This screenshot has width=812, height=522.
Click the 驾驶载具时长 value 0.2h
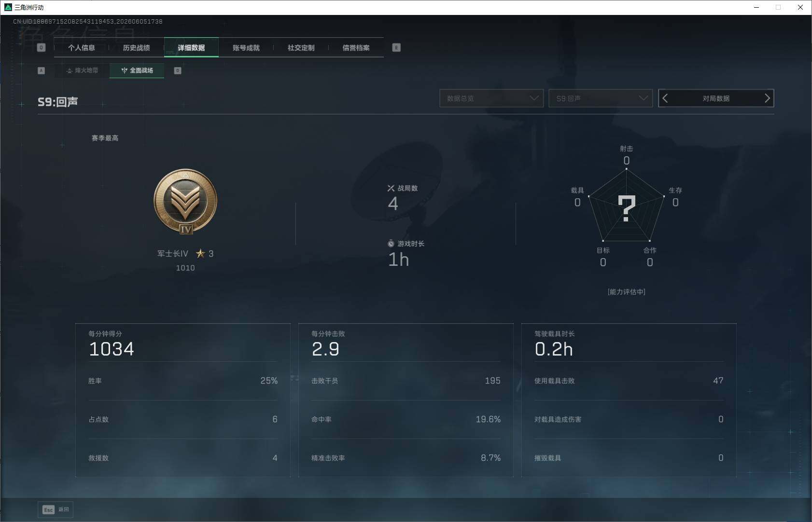554,349
